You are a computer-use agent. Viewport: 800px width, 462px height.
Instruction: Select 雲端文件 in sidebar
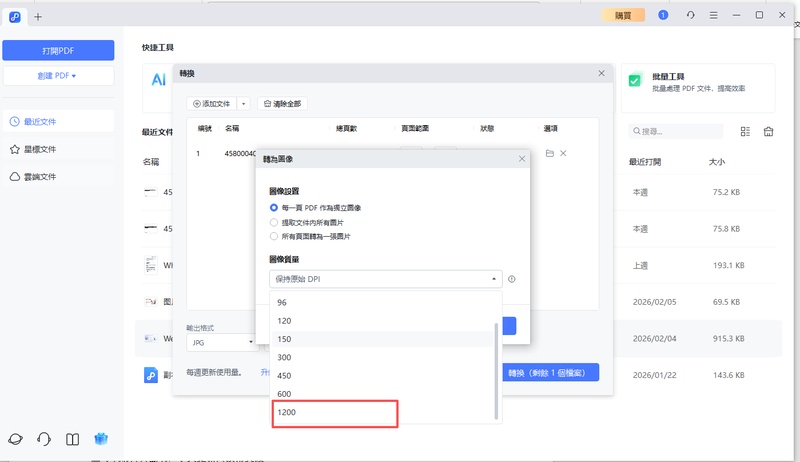pos(58,176)
